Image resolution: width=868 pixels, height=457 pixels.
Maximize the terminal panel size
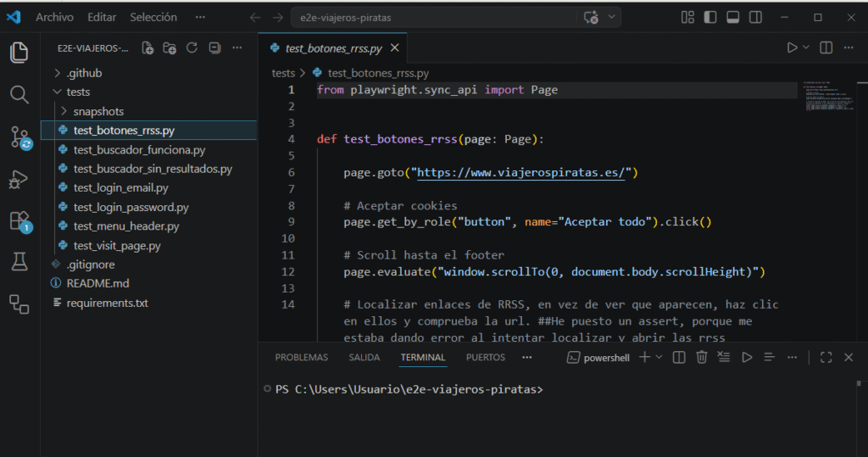click(826, 357)
